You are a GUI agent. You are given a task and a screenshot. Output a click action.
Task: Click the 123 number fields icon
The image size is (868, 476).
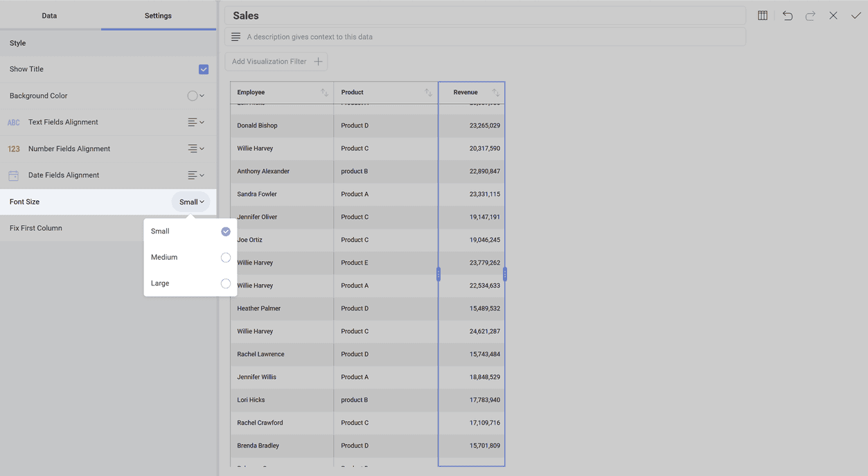pos(14,149)
